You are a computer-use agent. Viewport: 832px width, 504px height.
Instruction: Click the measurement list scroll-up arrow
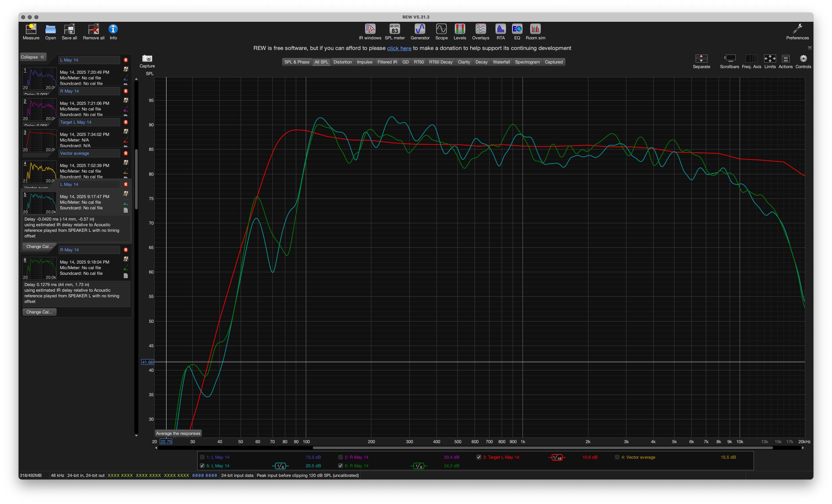(136, 79)
